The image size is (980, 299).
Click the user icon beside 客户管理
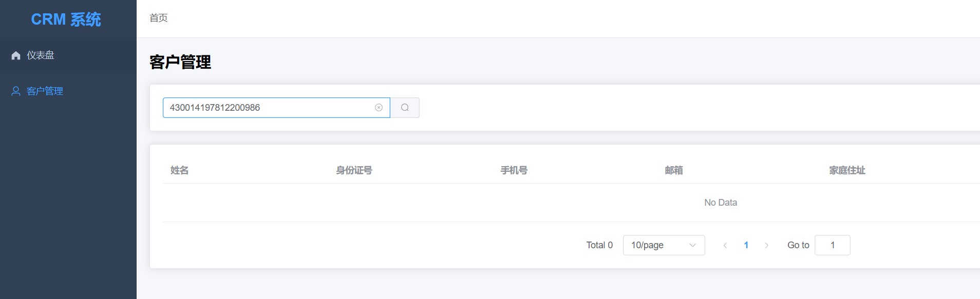point(16,91)
